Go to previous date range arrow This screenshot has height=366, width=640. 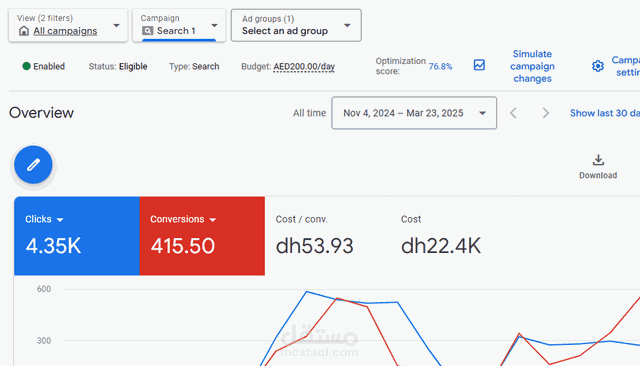click(x=513, y=113)
